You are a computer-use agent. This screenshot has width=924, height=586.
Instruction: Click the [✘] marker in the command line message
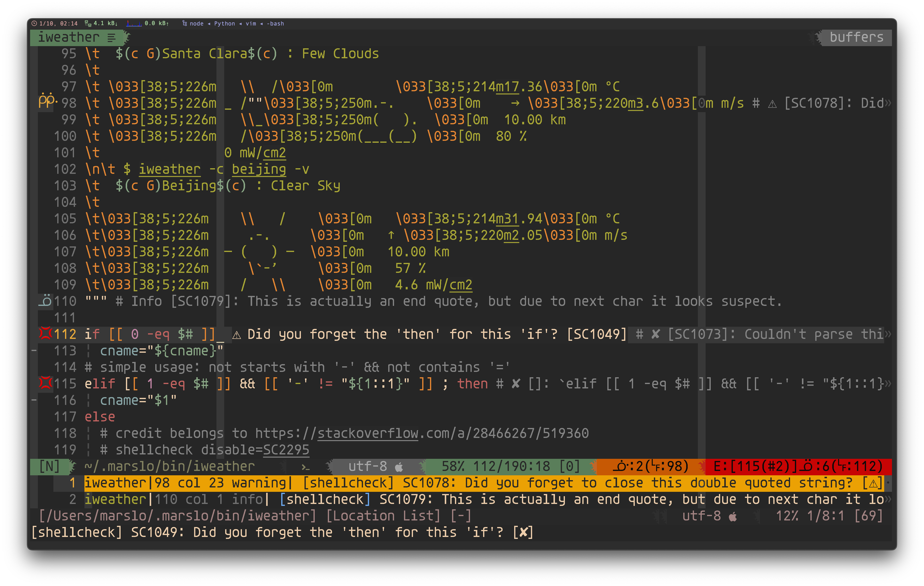click(523, 533)
